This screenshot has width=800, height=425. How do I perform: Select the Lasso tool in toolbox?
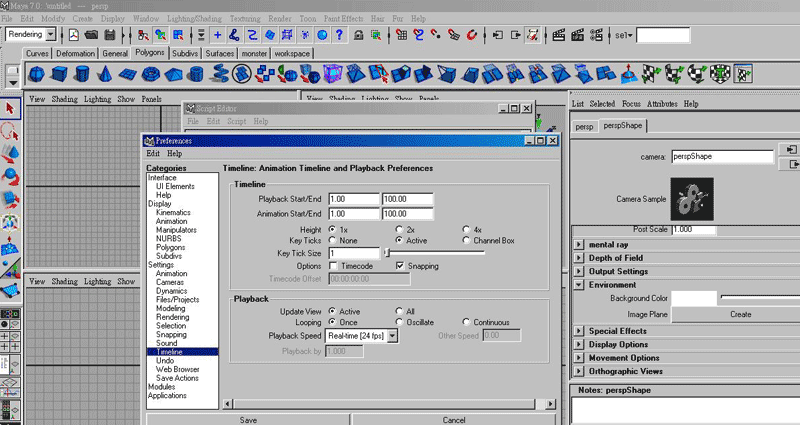[10, 132]
